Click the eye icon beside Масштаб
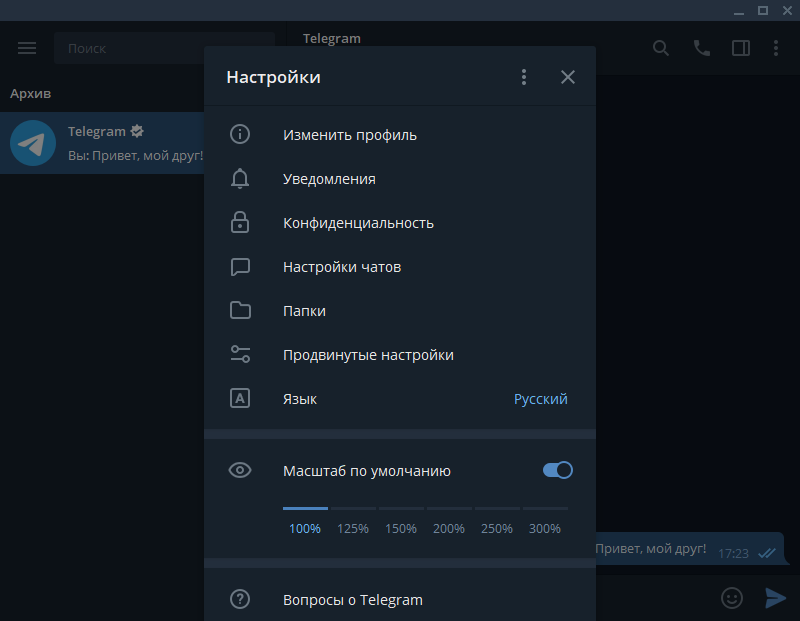 click(x=240, y=470)
